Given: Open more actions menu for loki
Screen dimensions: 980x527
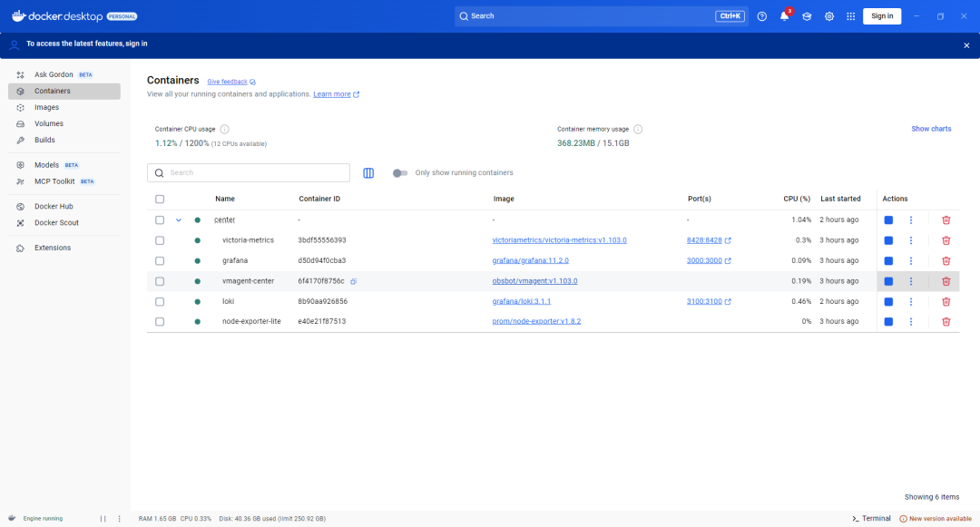Looking at the screenshot, I should (x=911, y=301).
